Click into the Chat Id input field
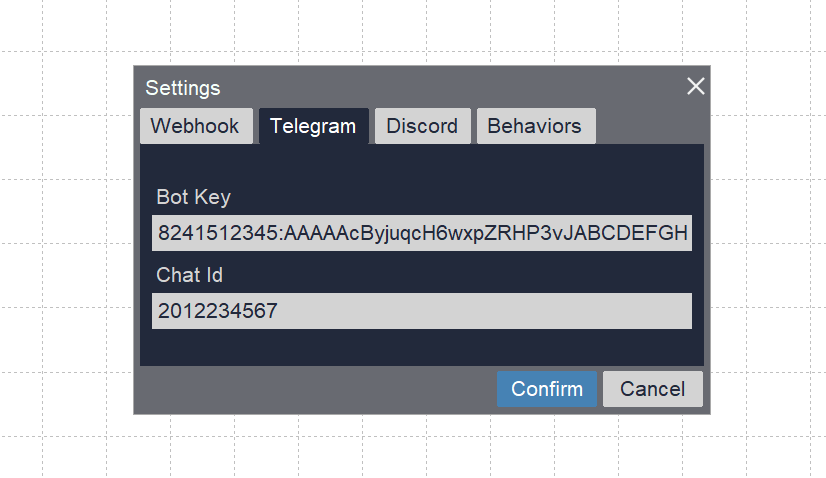This screenshot has width=826, height=478. 421,311
